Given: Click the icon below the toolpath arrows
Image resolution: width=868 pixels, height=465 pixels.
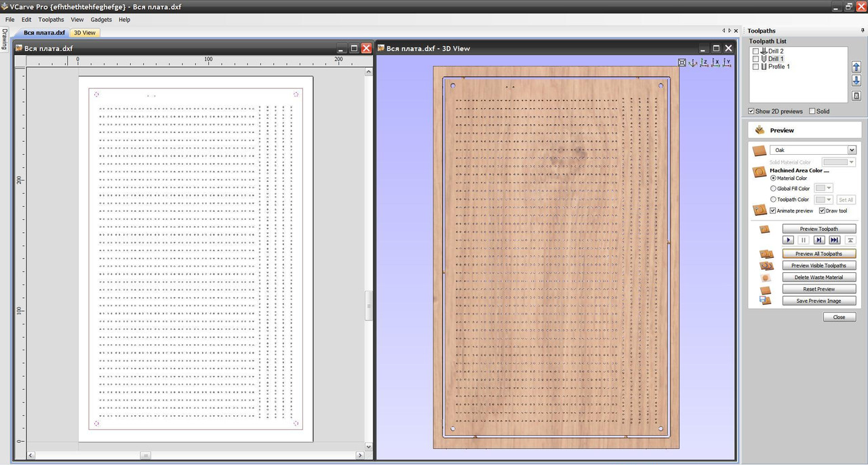Looking at the screenshot, I should 856,96.
